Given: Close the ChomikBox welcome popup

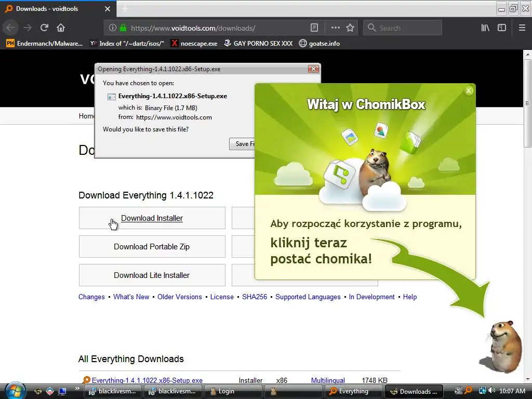Looking at the screenshot, I should point(469,90).
